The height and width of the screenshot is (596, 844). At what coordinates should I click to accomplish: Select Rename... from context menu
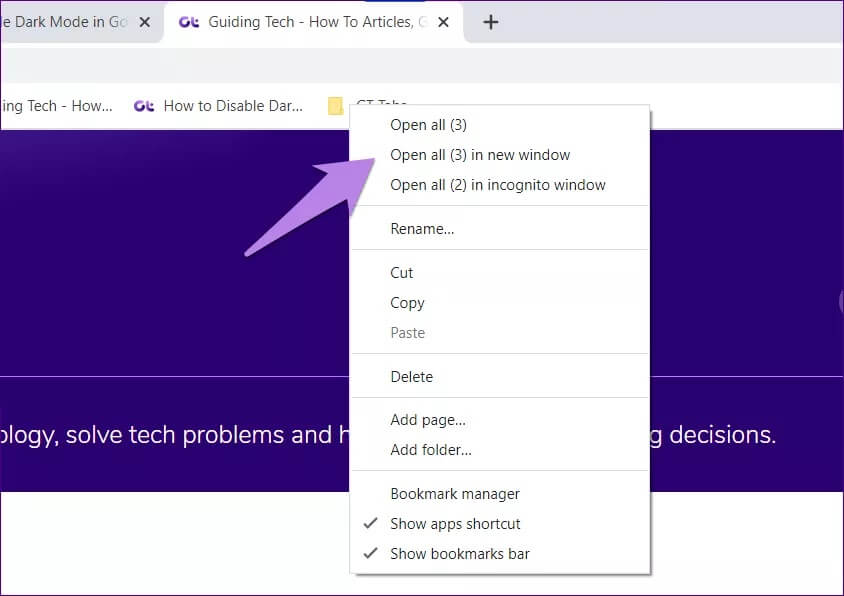[500, 229]
